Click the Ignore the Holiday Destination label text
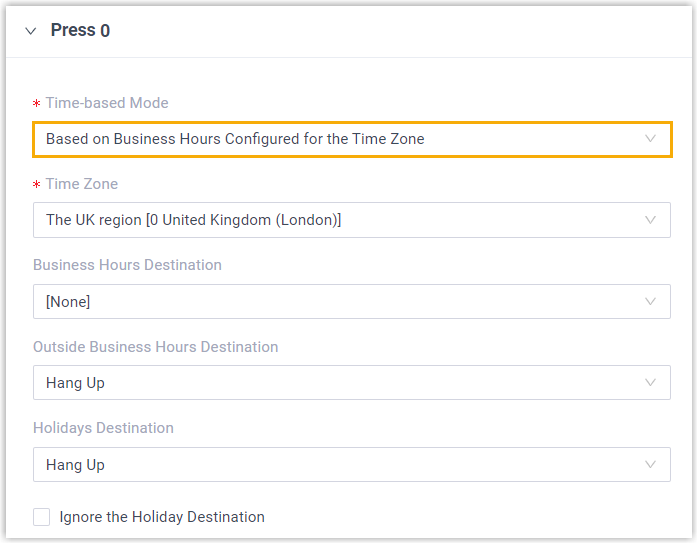This screenshot has height=544, width=698. click(162, 517)
